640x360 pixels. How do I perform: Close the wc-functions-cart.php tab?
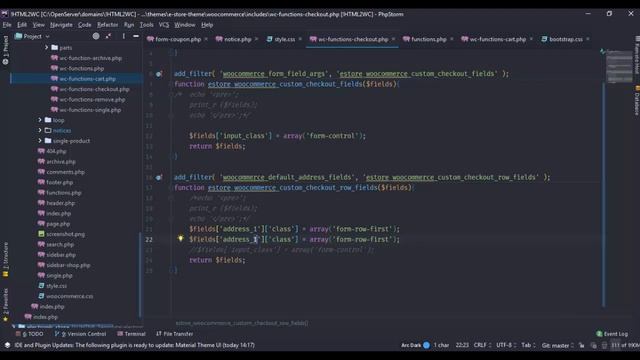click(531, 39)
